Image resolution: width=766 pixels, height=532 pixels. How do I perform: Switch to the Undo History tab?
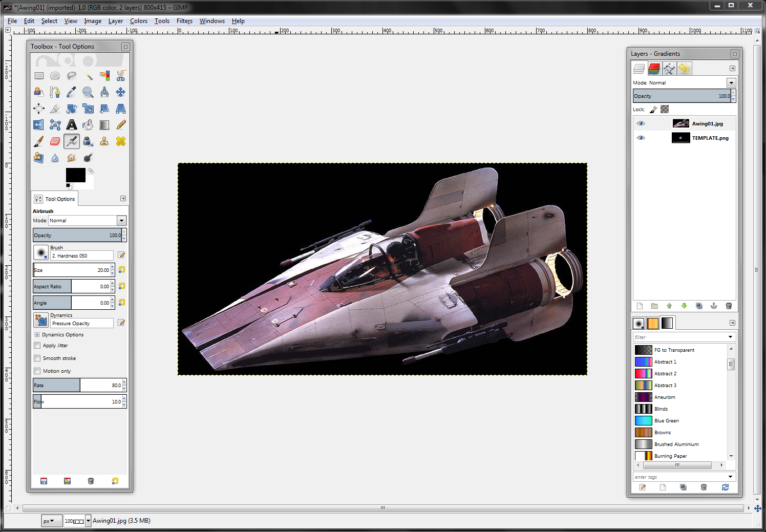tap(684, 69)
